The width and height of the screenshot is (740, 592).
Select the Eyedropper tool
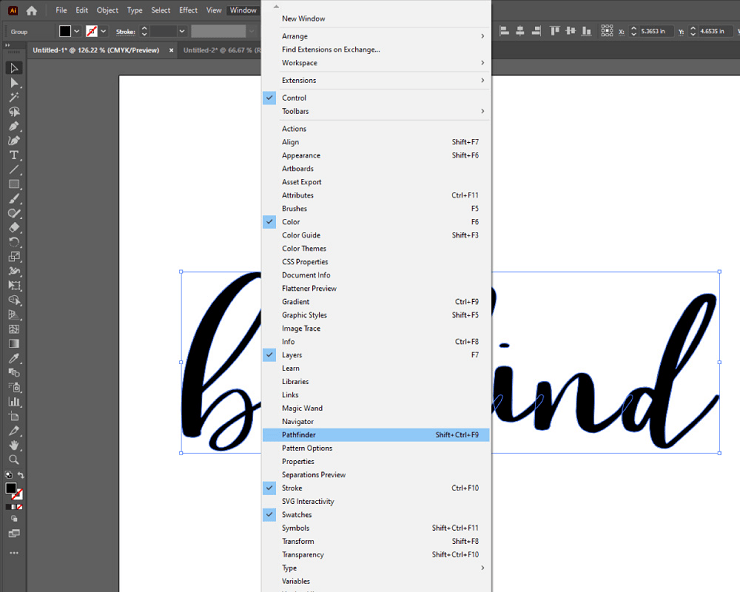14,358
